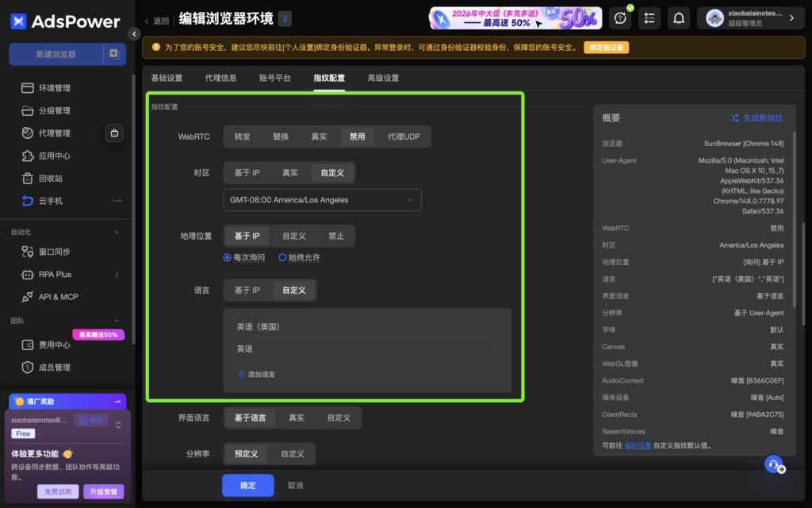Click the plus icon of 添加语言

coord(241,375)
